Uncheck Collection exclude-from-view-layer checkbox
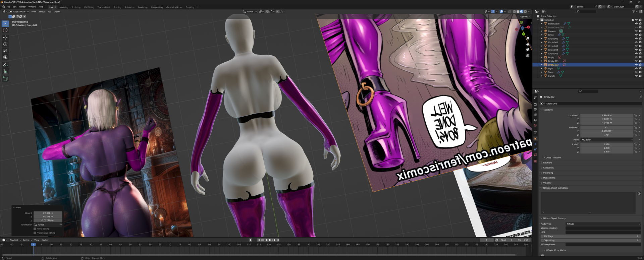 coord(633,20)
